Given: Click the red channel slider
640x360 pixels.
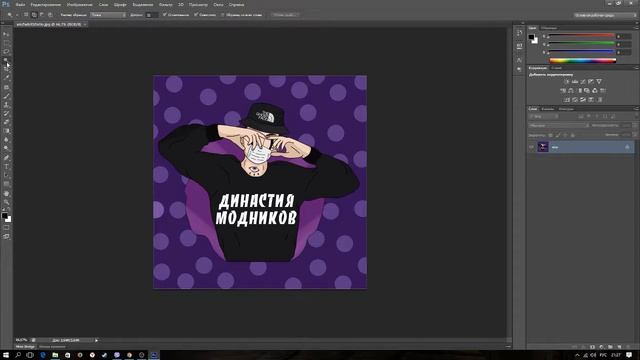Looking at the screenshot, I should (x=581, y=36).
